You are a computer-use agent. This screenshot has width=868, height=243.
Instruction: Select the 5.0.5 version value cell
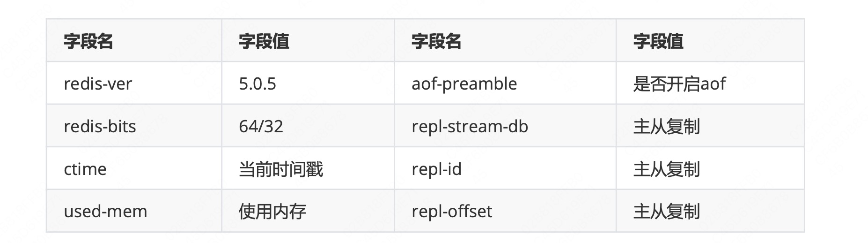tap(308, 83)
